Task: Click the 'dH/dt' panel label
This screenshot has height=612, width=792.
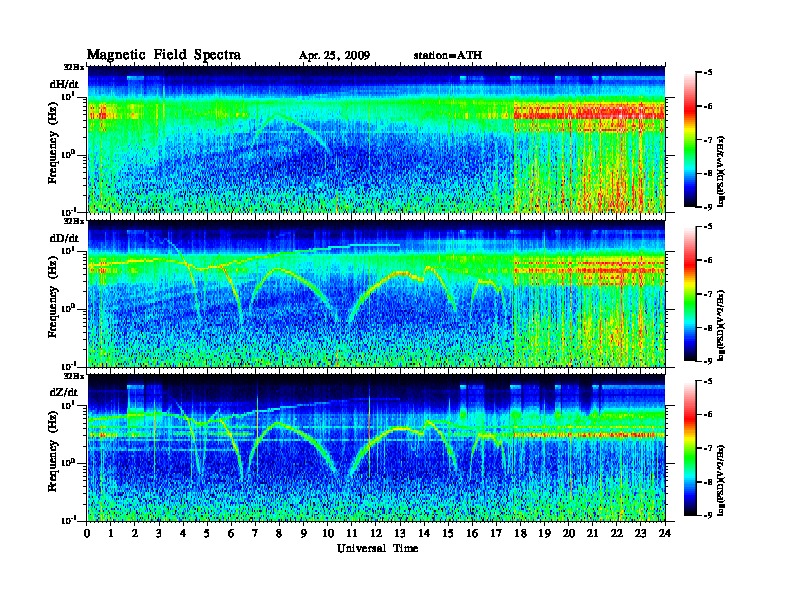Action: click(64, 84)
